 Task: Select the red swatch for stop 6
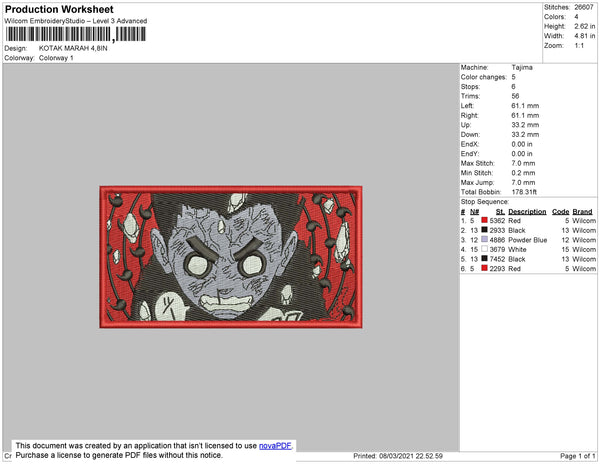click(x=484, y=268)
